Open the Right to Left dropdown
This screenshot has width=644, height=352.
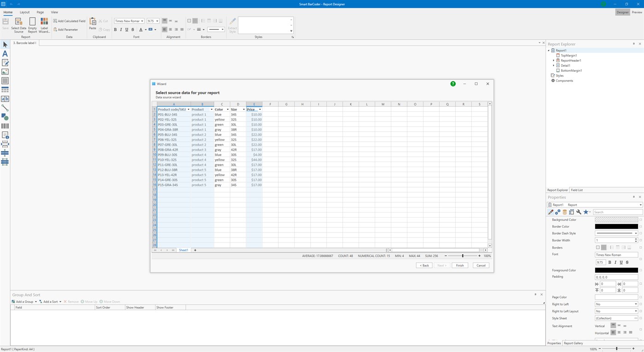[x=636, y=304]
